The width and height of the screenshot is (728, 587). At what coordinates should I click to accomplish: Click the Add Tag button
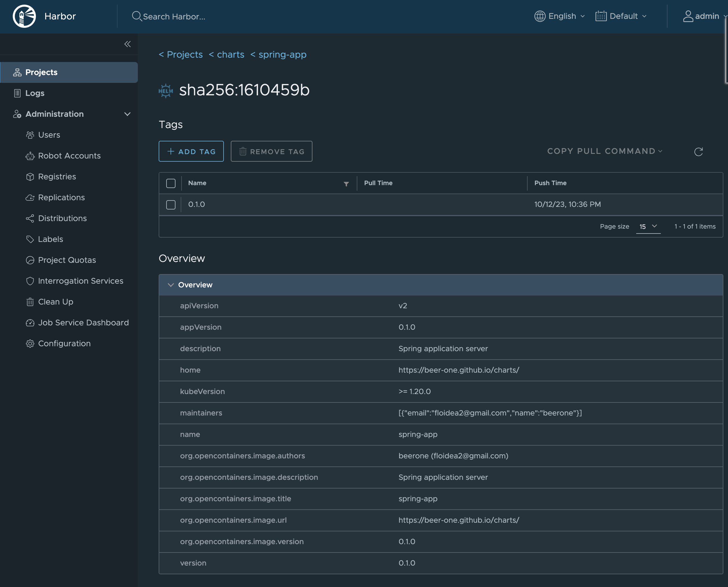tap(191, 151)
